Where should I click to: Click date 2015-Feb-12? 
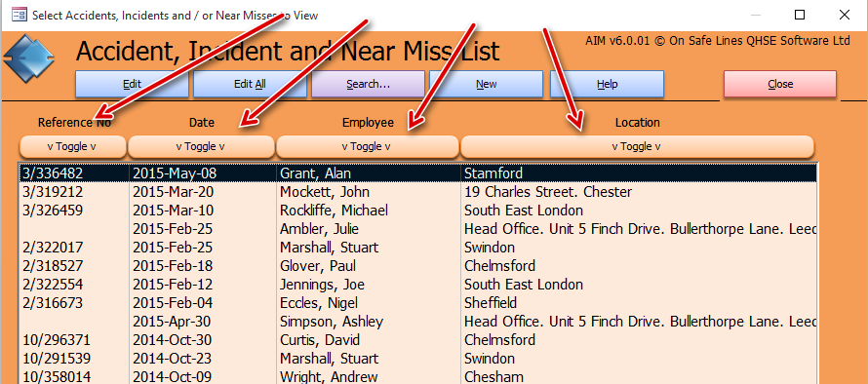pos(173,285)
